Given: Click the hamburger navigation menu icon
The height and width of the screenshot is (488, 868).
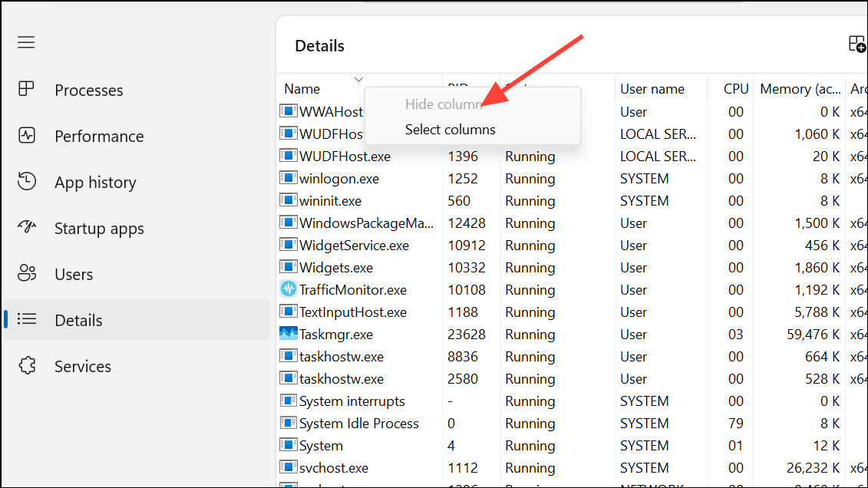Looking at the screenshot, I should tap(26, 42).
